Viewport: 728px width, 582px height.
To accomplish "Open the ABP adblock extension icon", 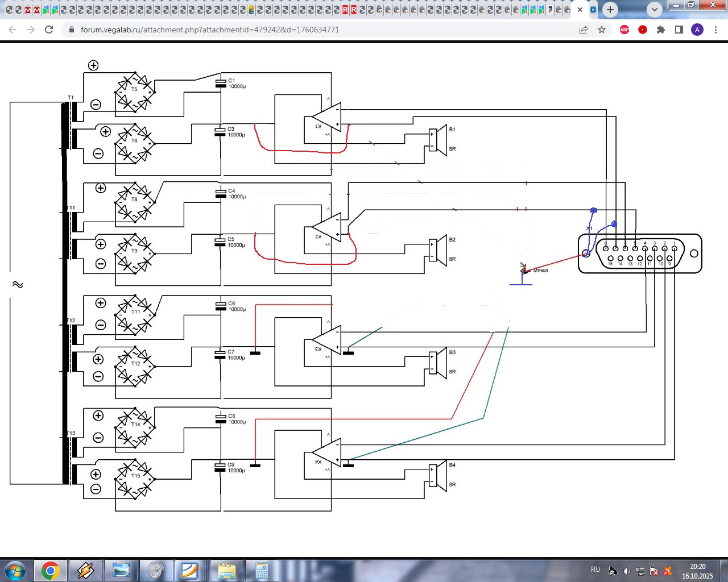I will click(624, 30).
